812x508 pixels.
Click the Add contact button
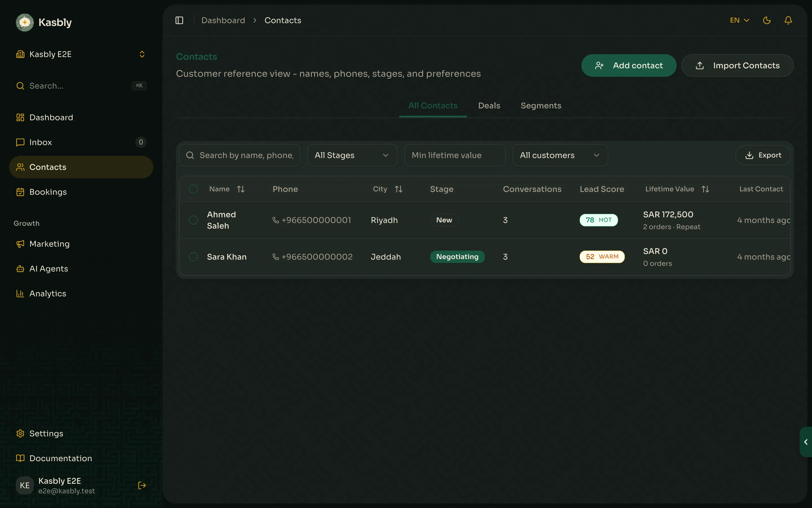tap(628, 65)
